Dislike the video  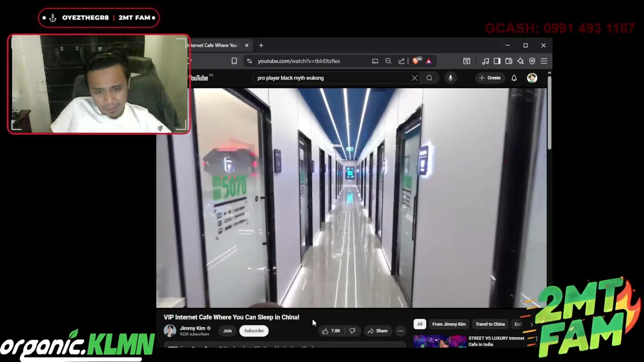tap(352, 331)
